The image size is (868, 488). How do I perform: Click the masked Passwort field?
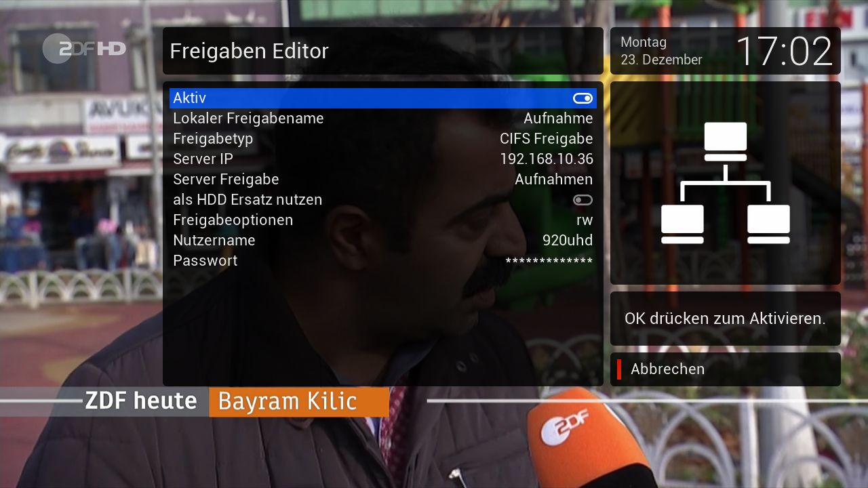pyautogui.click(x=549, y=262)
